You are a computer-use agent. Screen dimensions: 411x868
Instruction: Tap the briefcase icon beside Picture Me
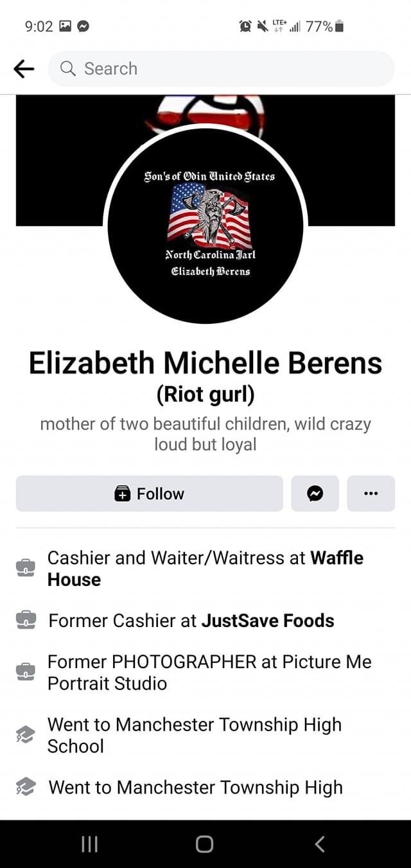26,672
